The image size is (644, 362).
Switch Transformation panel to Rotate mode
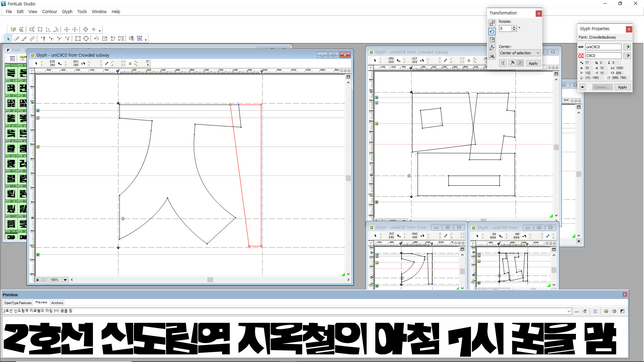pos(492,32)
